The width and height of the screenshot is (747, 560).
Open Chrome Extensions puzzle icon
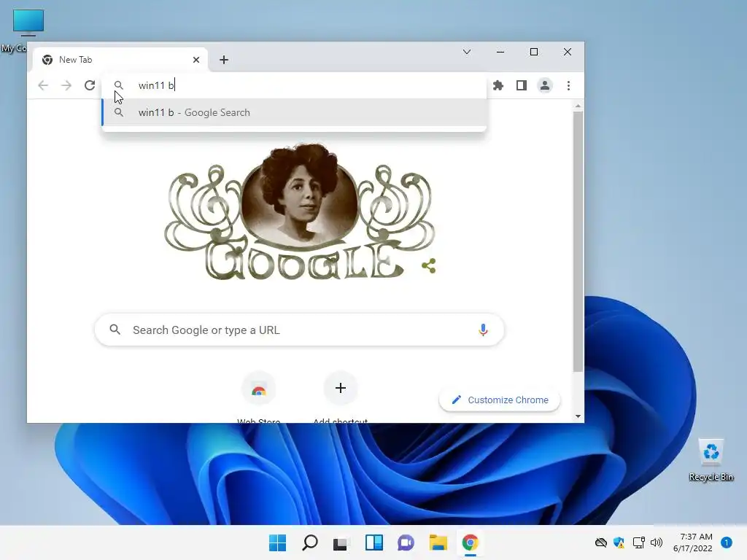[498, 85]
